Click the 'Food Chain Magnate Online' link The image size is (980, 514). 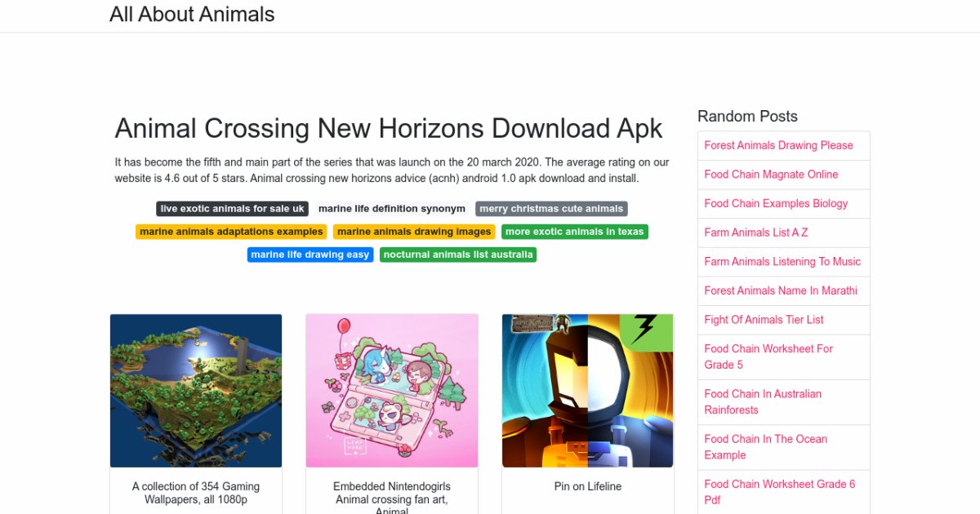771,175
